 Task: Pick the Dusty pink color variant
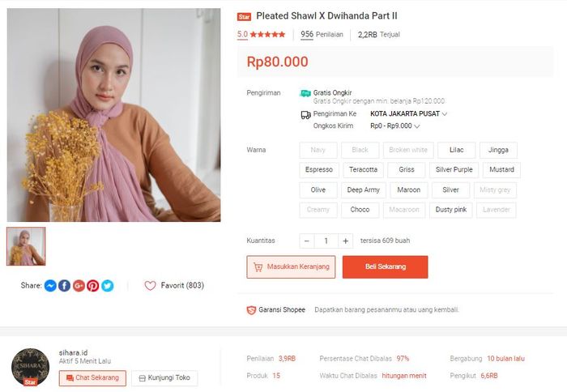pyautogui.click(x=450, y=211)
